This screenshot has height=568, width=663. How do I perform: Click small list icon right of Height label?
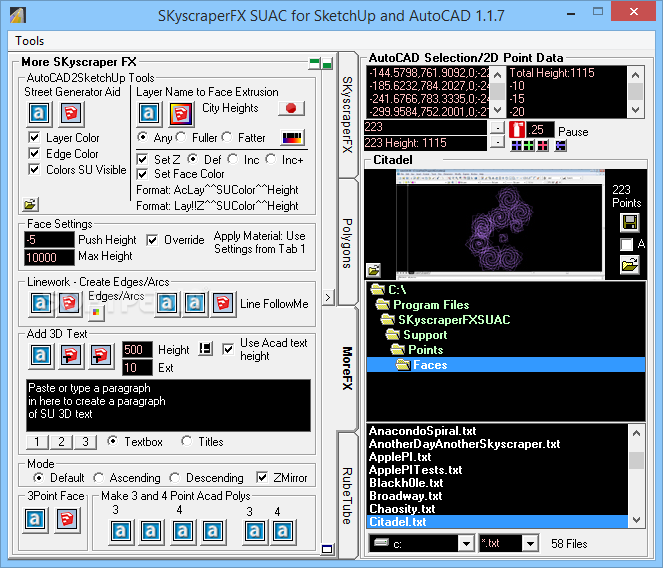[x=205, y=349]
